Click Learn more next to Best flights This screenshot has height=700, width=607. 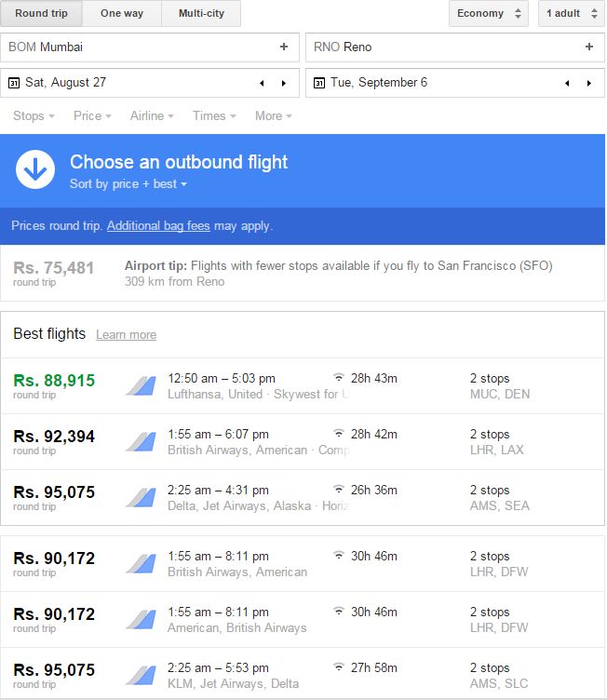click(x=126, y=335)
